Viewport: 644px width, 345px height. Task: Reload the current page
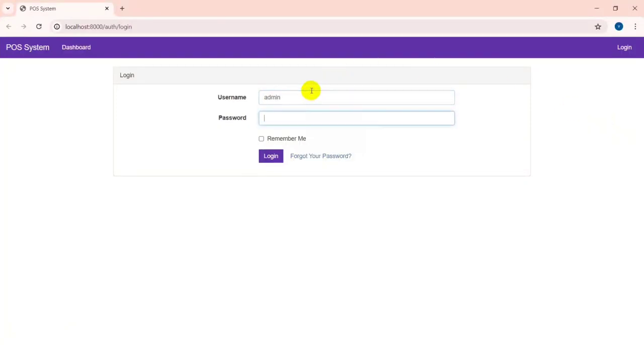coord(39,27)
